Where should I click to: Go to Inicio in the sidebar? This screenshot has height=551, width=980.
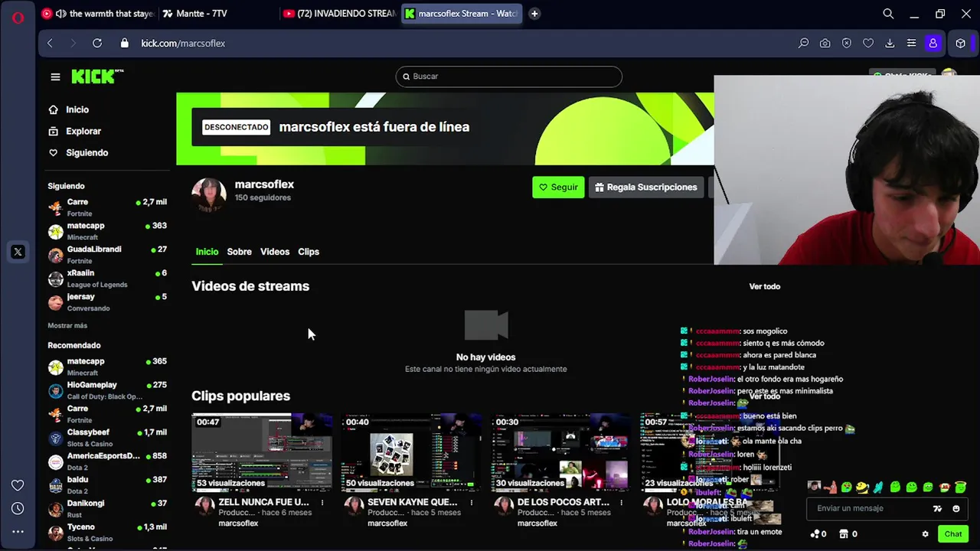(77, 109)
